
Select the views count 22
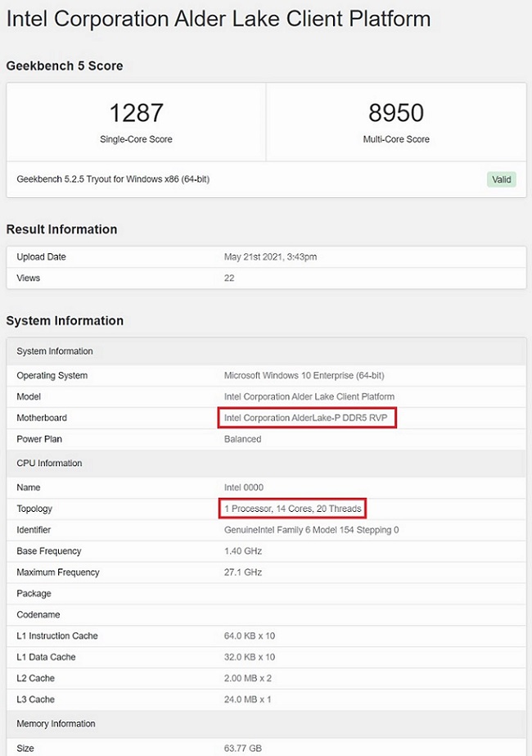[229, 278]
